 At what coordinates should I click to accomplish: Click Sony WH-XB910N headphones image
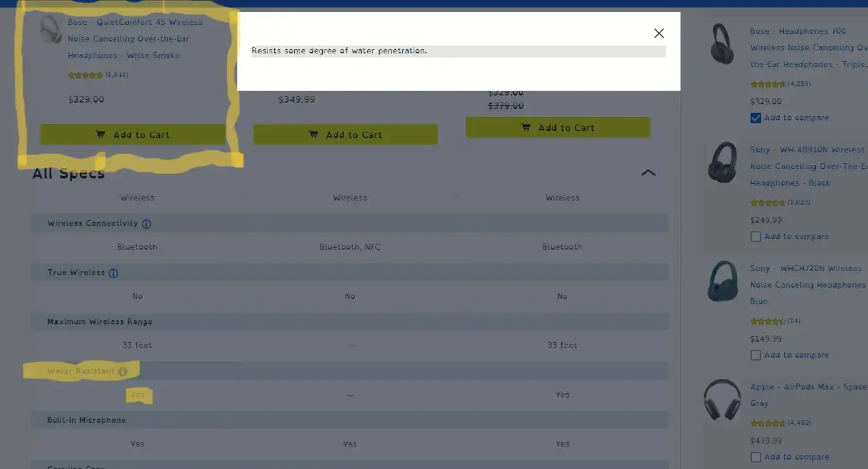pos(722,162)
